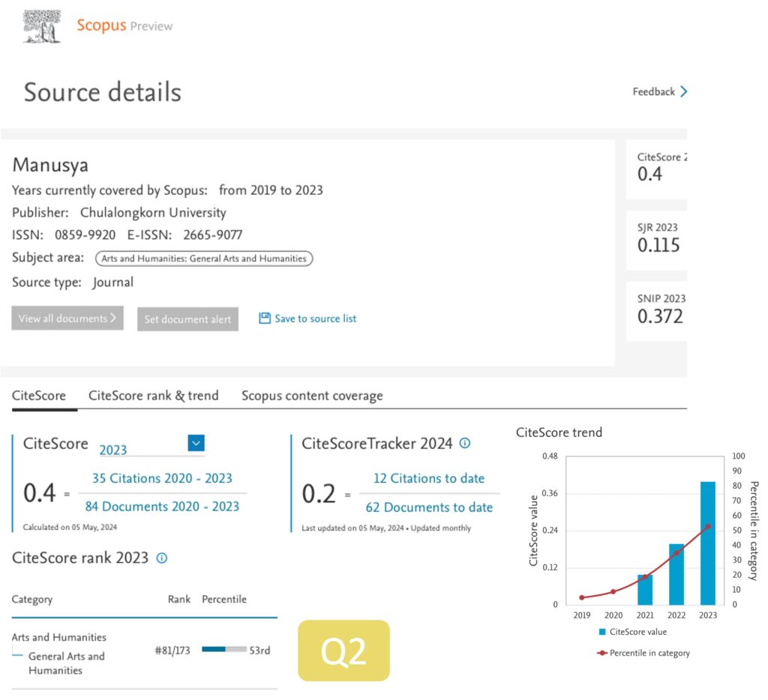This screenshot has height=700, width=768.
Task: Click the Percentile column header
Action: pyautogui.click(x=224, y=599)
